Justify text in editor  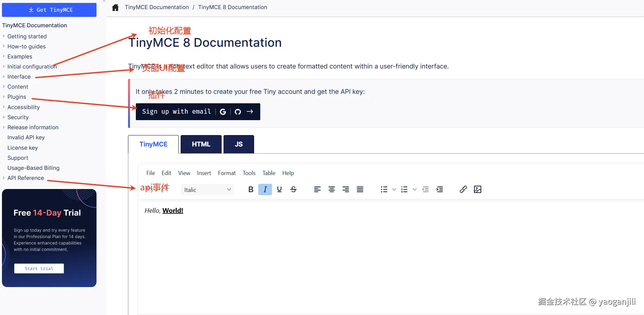[360, 189]
